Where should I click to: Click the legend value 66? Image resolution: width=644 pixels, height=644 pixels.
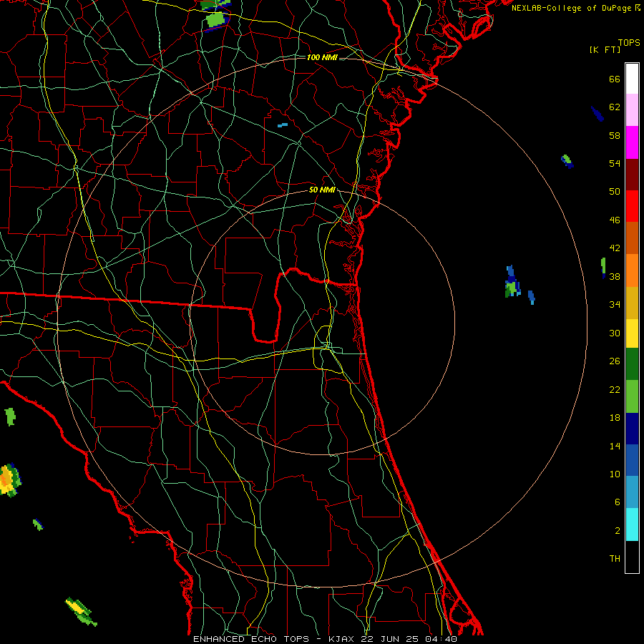(x=615, y=79)
